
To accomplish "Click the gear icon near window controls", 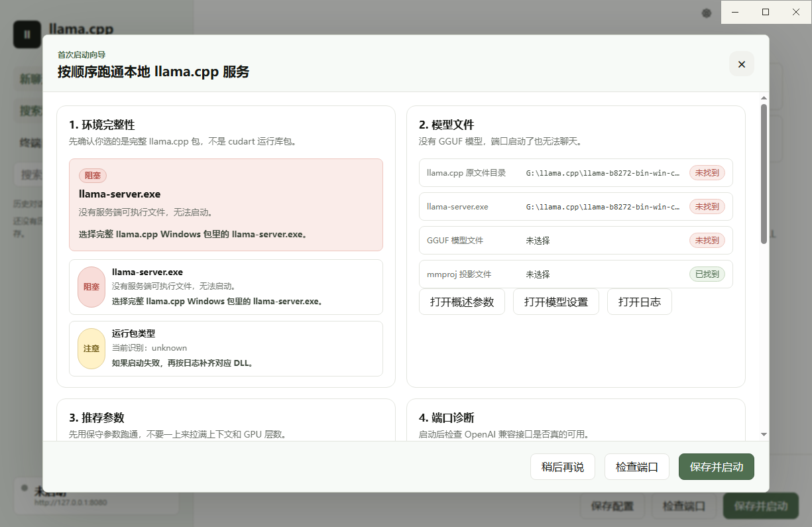I will [x=707, y=13].
